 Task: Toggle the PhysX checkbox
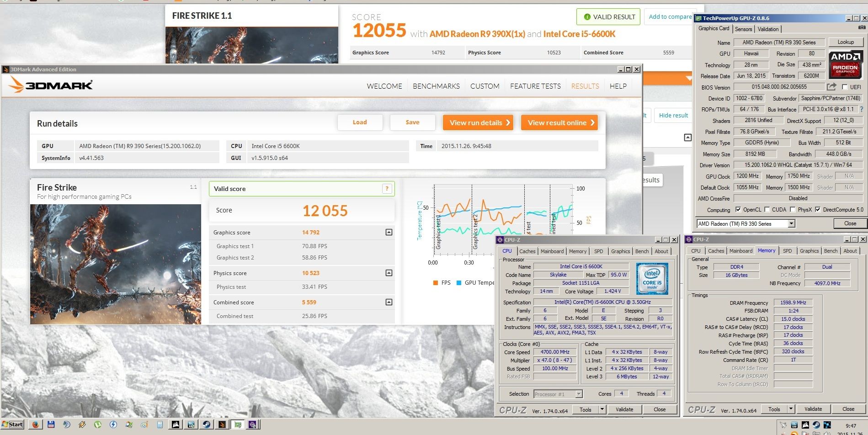(x=793, y=210)
